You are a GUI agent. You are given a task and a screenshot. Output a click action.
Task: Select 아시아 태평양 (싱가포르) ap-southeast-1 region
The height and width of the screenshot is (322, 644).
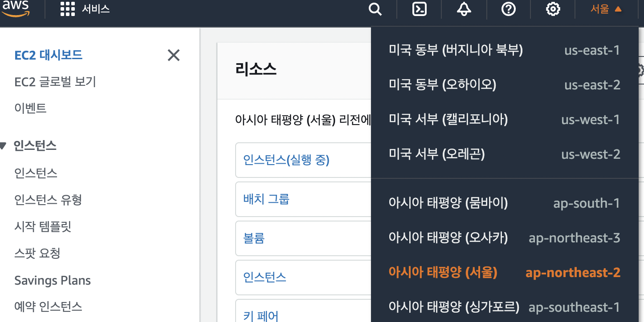[x=504, y=307]
